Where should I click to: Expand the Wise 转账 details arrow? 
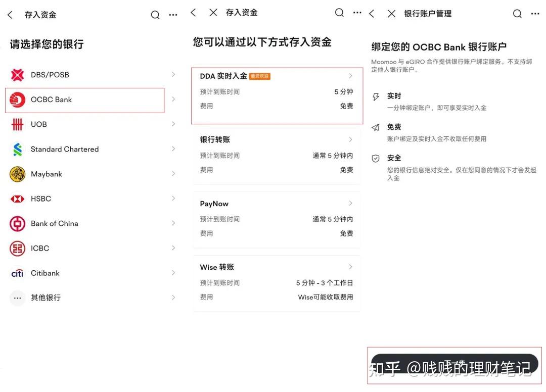[x=351, y=267]
